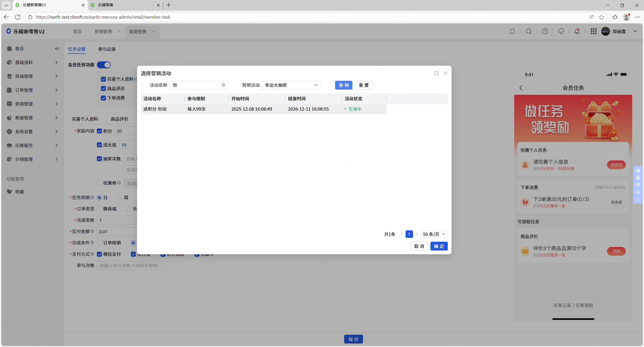644x347 pixels.
Task: Open the notification bell icon
Action: coord(577,31)
